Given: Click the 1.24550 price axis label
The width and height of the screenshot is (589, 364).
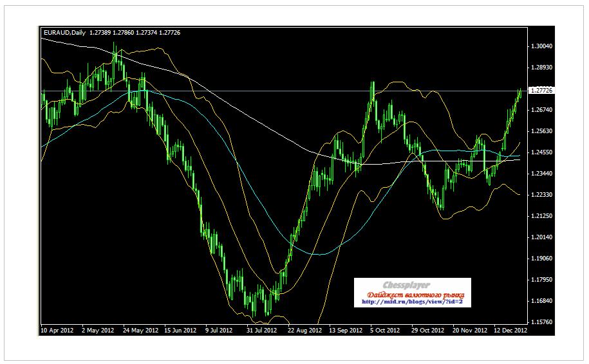Looking at the screenshot, I should [x=542, y=152].
